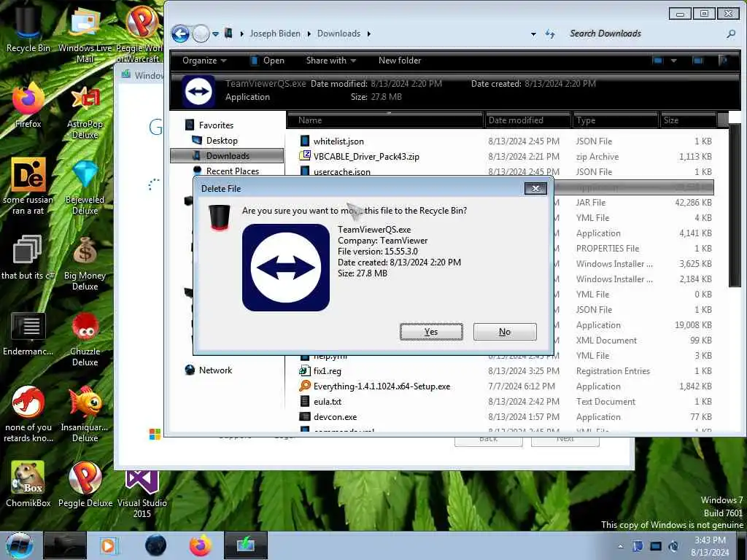Viewport: 747px width, 560px height.
Task: Open recent locations dropdown beside nav arrows
Action: (216, 34)
